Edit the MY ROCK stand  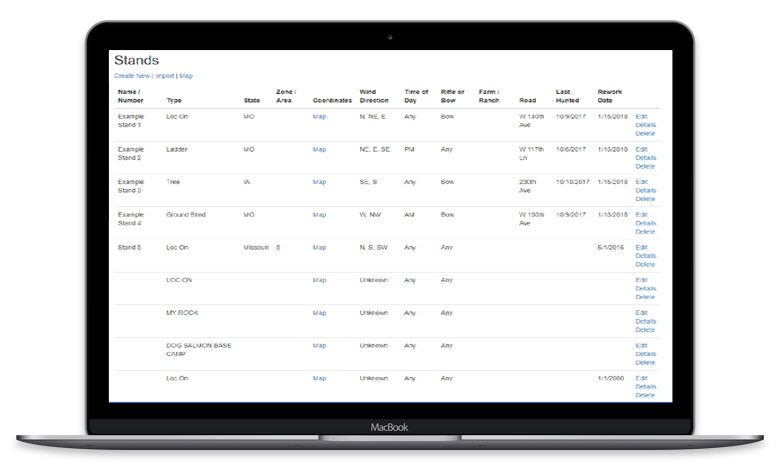[x=642, y=313]
